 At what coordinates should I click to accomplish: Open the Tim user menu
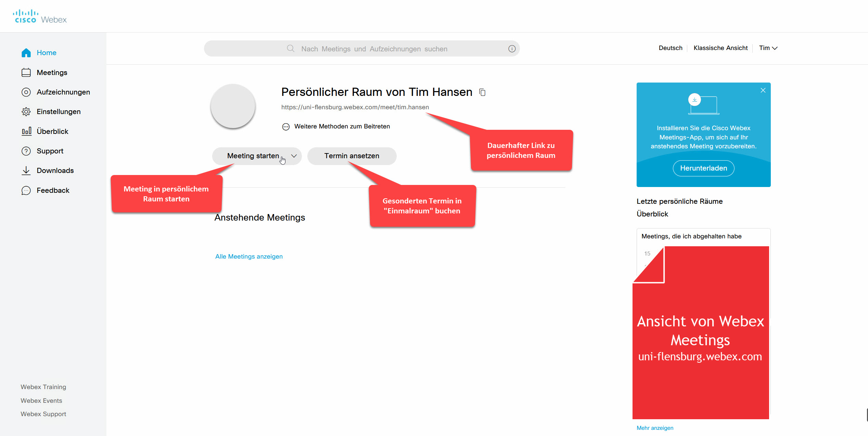[768, 48]
